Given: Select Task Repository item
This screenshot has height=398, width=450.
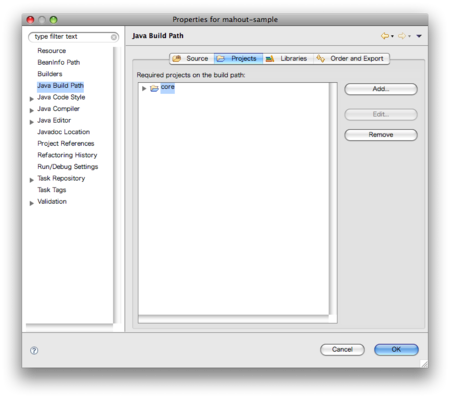Looking at the screenshot, I should (x=61, y=178).
